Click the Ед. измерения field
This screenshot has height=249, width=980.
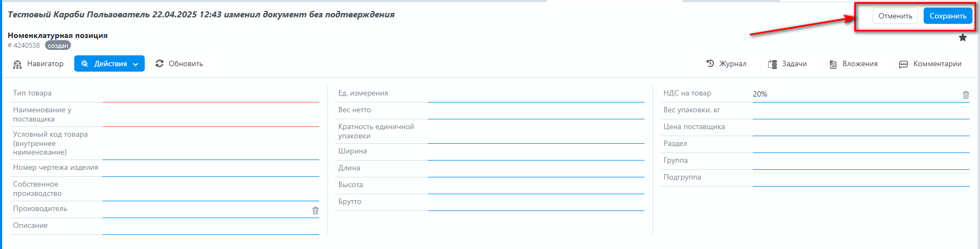(536, 94)
